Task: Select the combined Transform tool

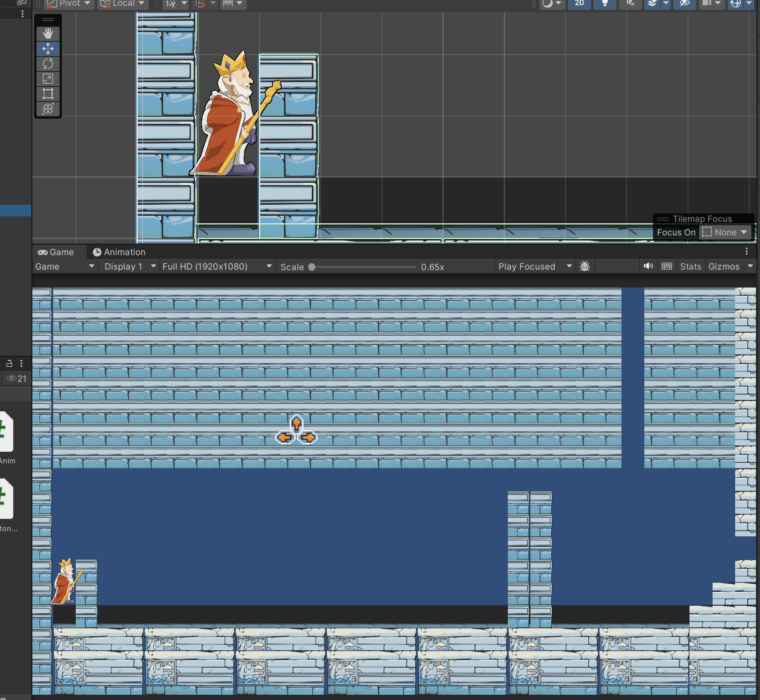Action: tap(48, 109)
